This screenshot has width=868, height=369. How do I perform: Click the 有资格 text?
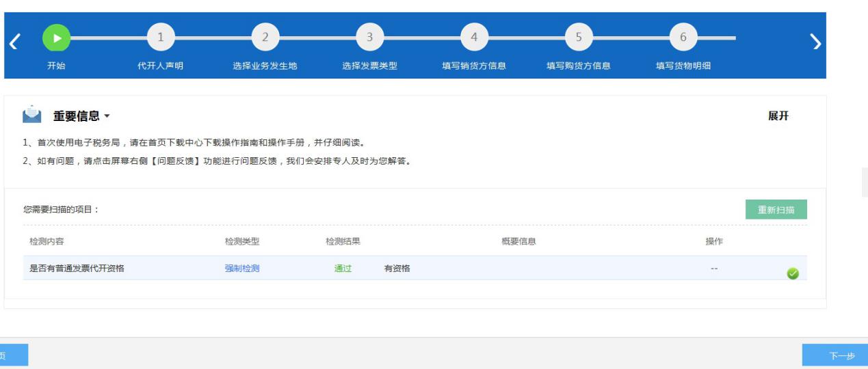pyautogui.click(x=397, y=269)
